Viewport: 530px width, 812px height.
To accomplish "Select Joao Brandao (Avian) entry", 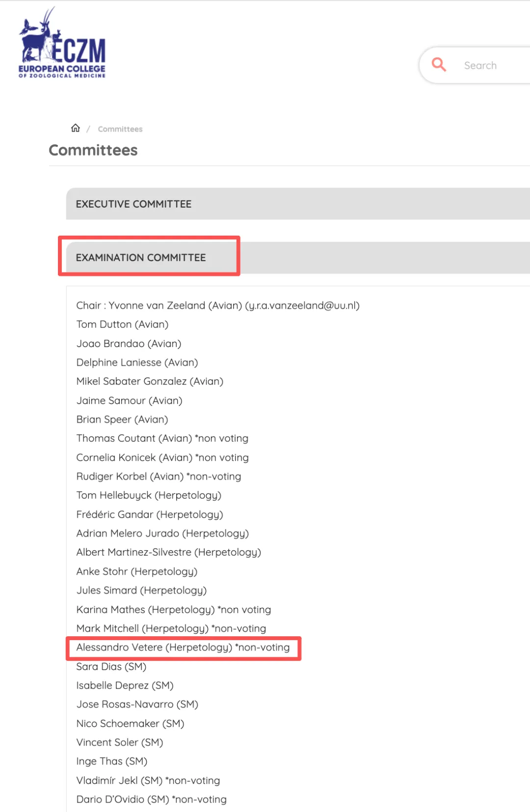I will (129, 344).
